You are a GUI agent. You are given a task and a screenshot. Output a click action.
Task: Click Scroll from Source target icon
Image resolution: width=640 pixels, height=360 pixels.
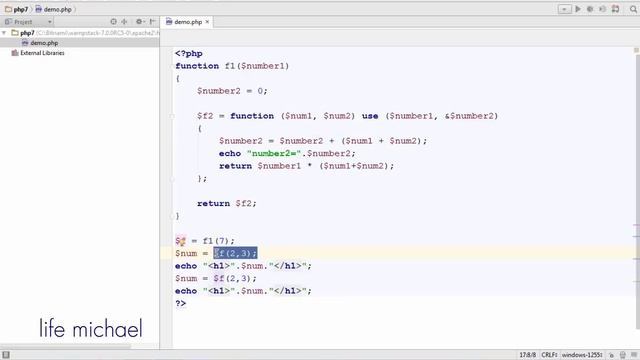coord(113,22)
